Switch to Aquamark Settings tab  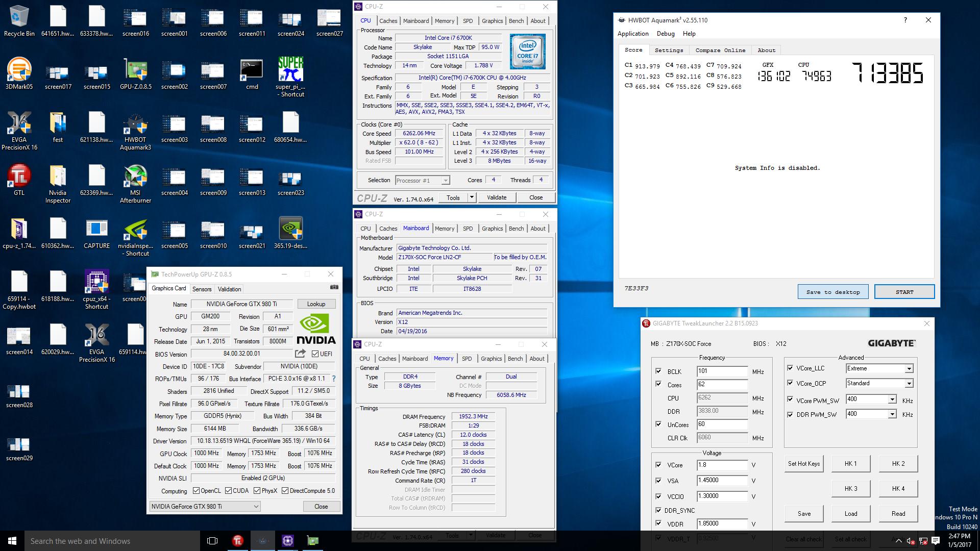click(x=669, y=50)
